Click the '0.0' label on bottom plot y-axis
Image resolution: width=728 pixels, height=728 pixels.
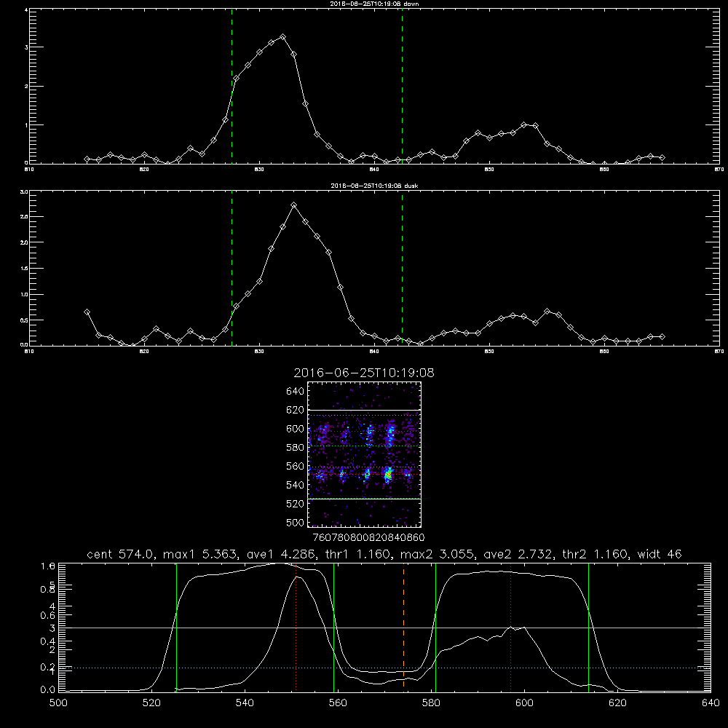tap(48, 690)
